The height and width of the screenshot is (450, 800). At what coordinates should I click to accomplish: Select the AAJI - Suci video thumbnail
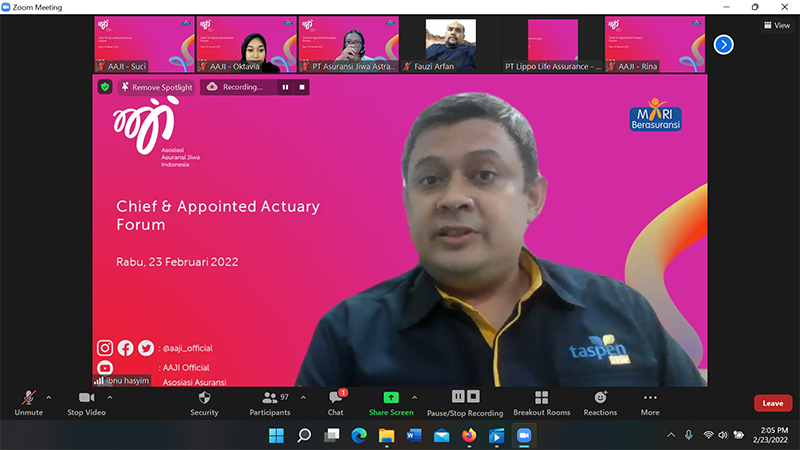[x=144, y=44]
